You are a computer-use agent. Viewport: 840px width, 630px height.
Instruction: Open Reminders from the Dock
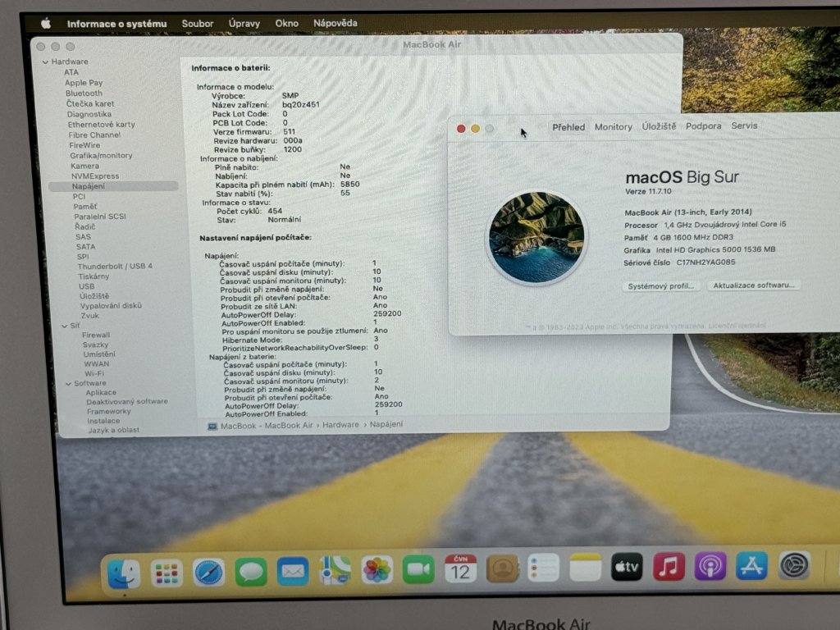click(x=544, y=568)
